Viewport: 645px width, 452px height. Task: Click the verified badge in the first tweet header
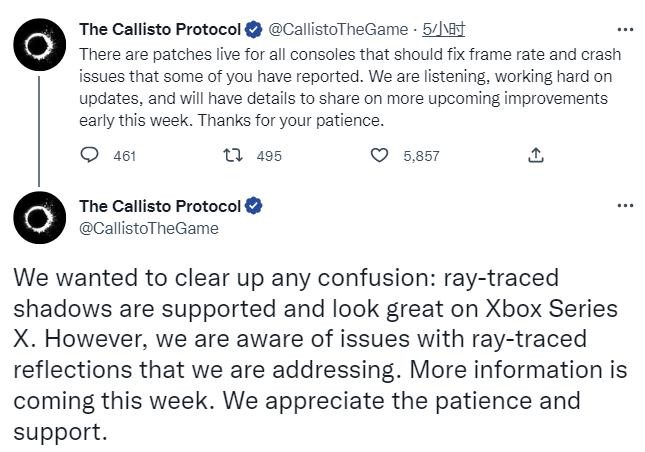pyautogui.click(x=253, y=29)
